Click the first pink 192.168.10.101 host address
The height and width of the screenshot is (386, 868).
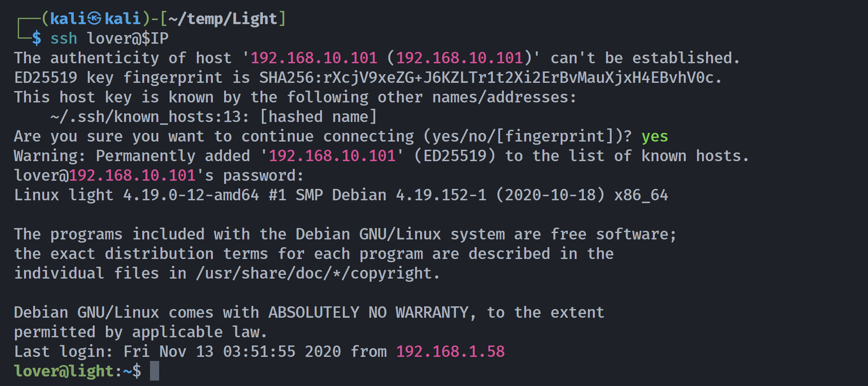click(314, 58)
